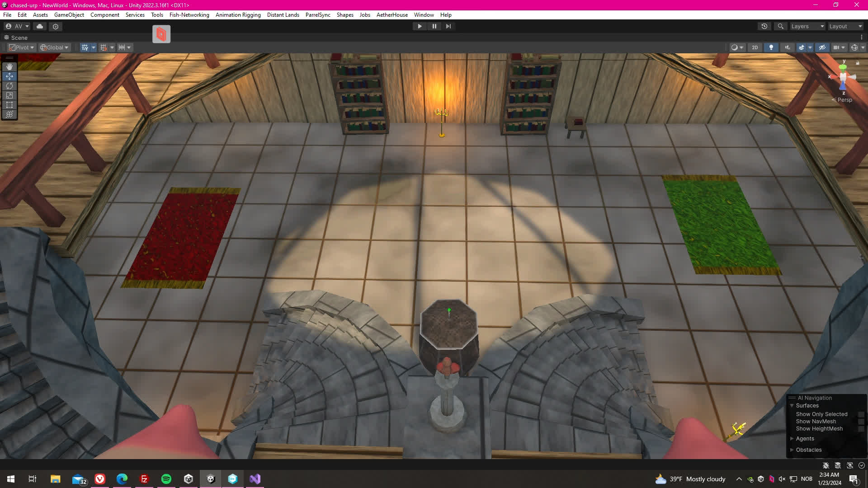Open the search magnifier in toolbar
Screen dimensions: 868x488
click(x=780, y=26)
